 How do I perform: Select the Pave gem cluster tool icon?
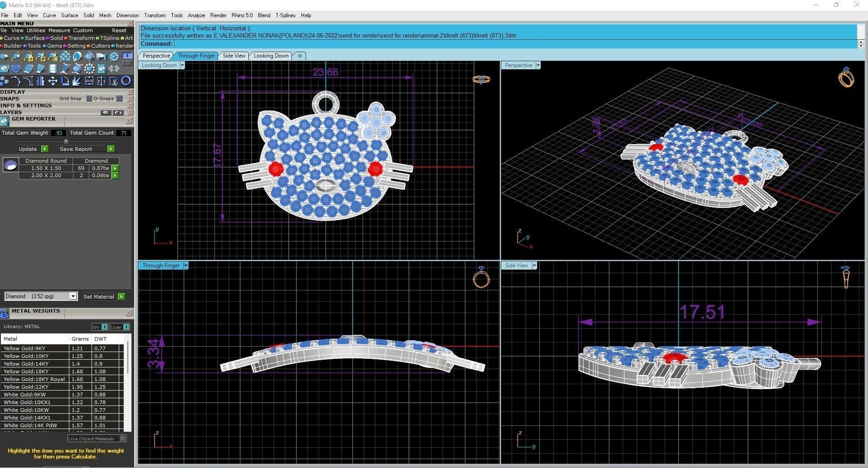point(65,56)
